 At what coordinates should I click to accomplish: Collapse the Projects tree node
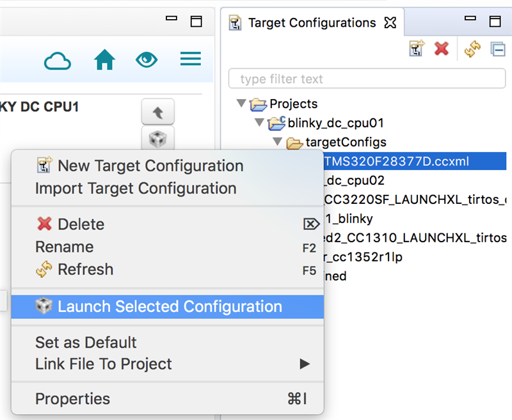click(241, 104)
